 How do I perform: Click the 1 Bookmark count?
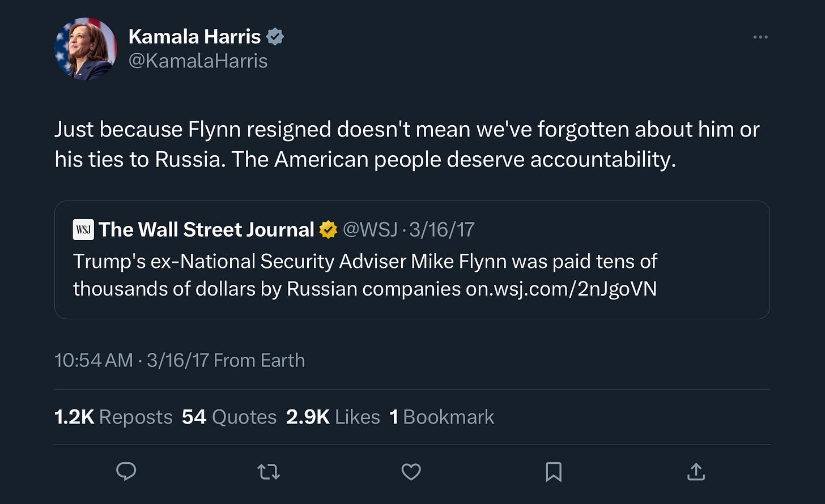click(x=441, y=417)
